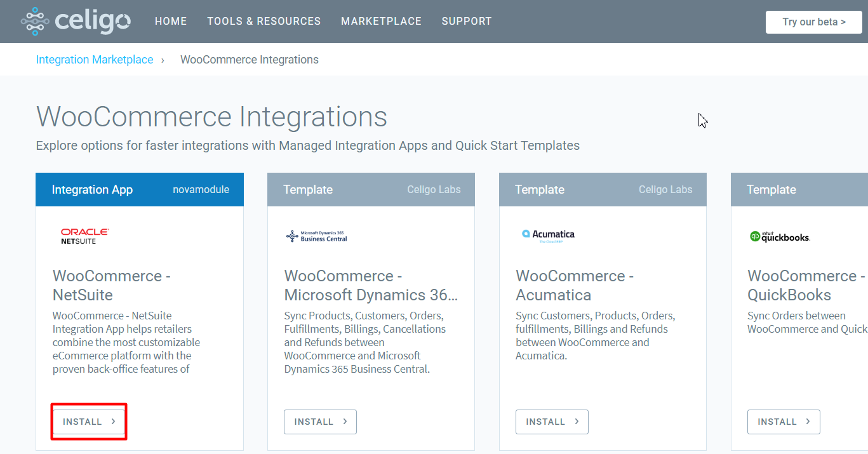
Task: Click the novamodule publisher label
Action: (x=201, y=190)
